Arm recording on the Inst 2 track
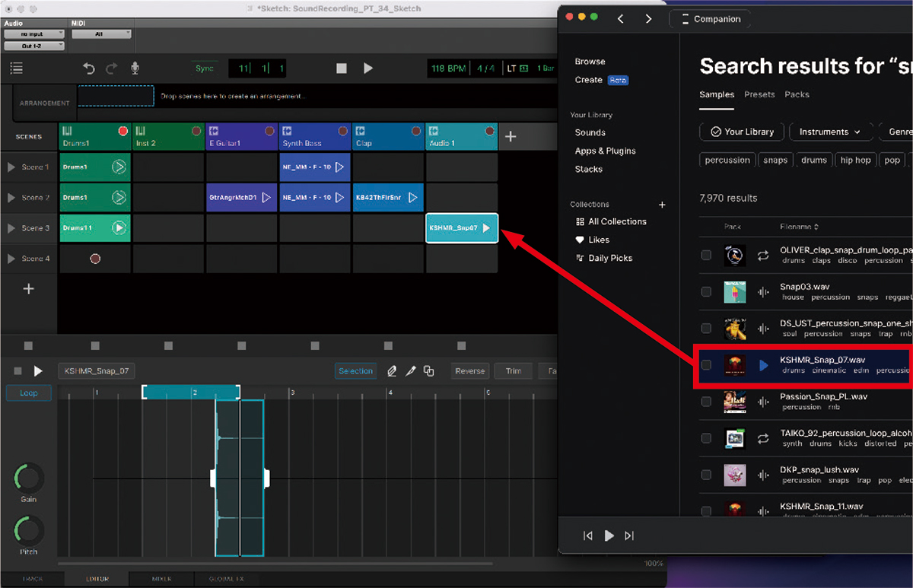Image resolution: width=913 pixels, height=588 pixels. [196, 132]
